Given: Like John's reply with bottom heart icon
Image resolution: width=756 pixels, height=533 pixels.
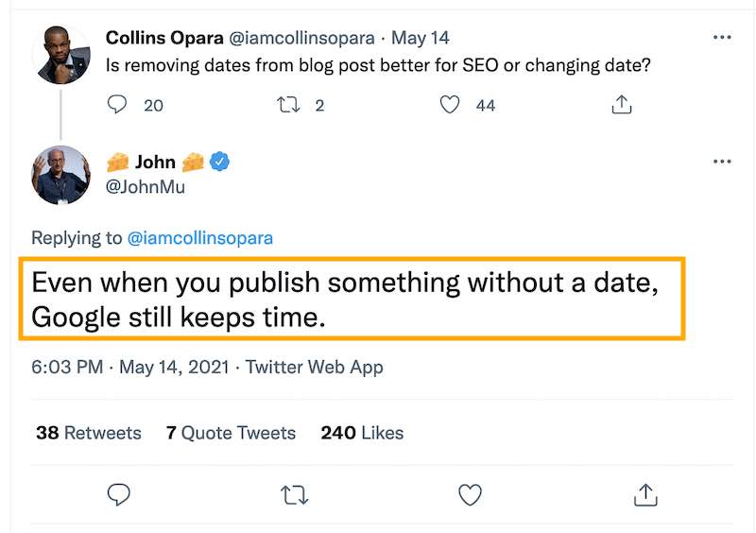Looking at the screenshot, I should tap(470, 493).
